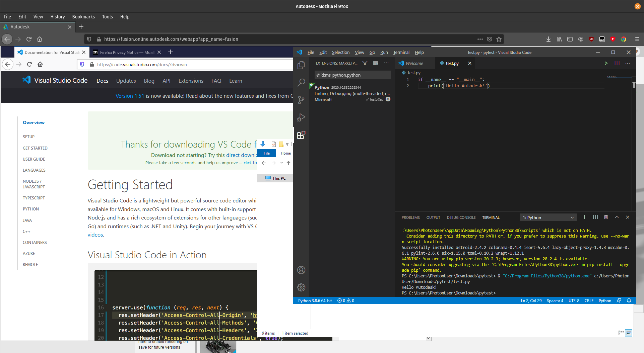
Task: Kill the terminal with trash icon
Action: point(606,217)
